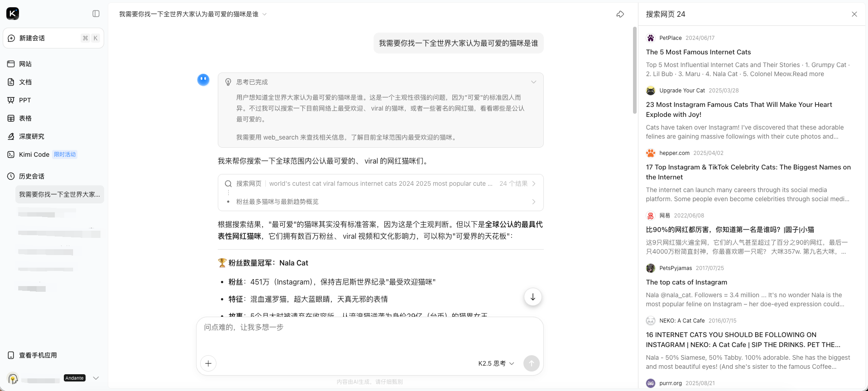Click the 限时活动 tag next to Kimi Code

tap(65, 154)
